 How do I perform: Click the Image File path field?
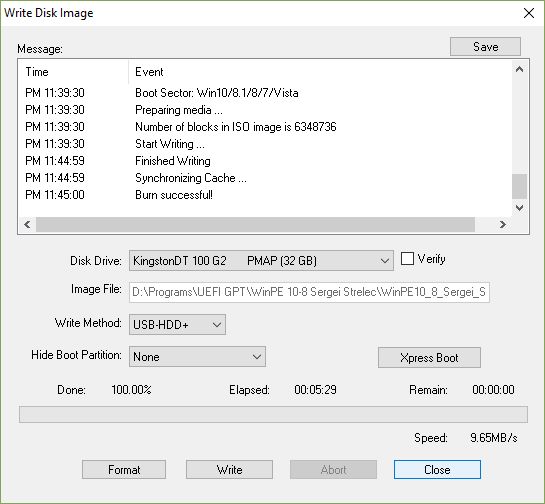click(309, 292)
